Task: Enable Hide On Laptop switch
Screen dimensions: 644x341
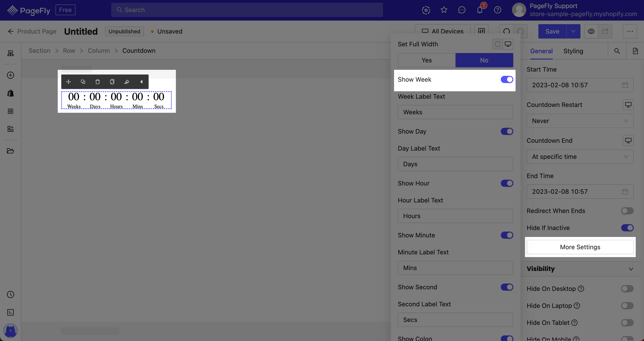Action: 627,306
